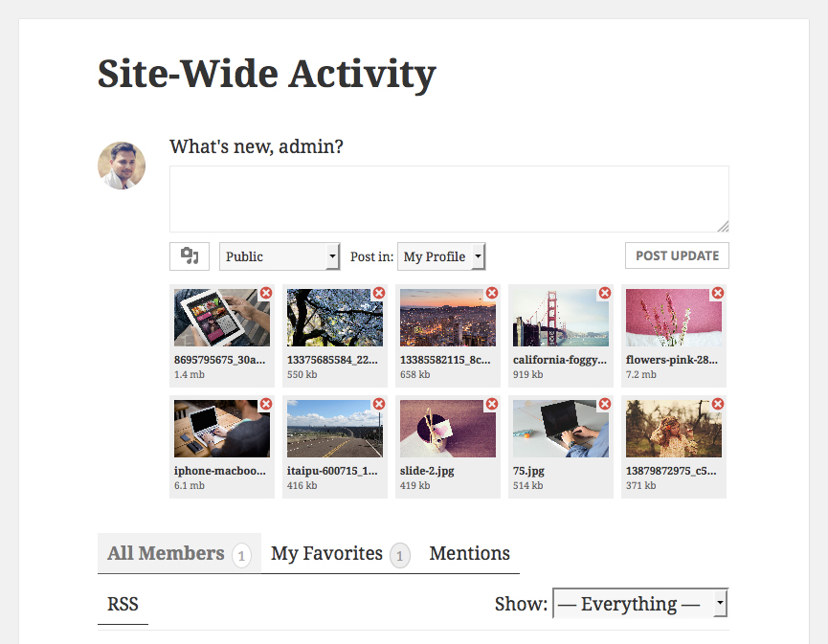This screenshot has height=644, width=828.
Task: Delete the 75.jpg upload
Action: 605,405
